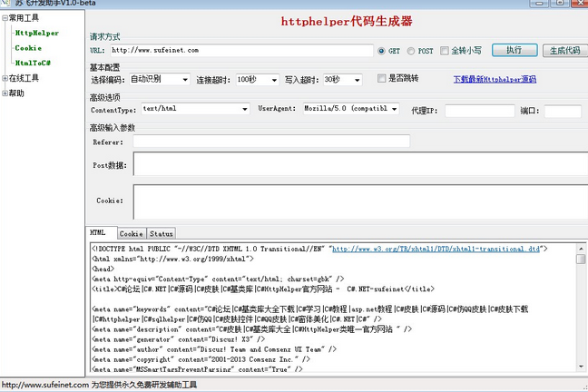
Task: Click the 执行 button
Action: pos(514,50)
